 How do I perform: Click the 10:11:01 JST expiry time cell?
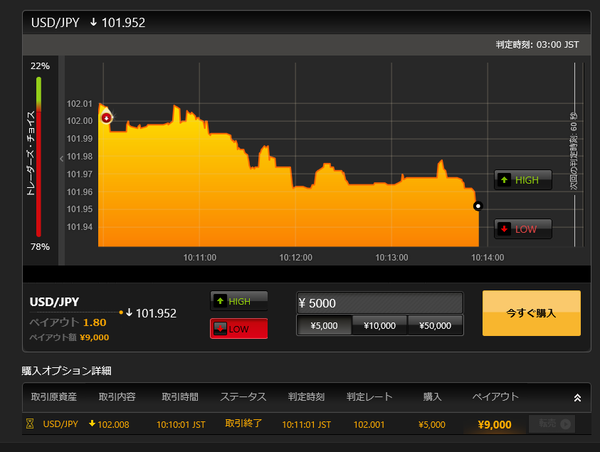[x=306, y=424]
